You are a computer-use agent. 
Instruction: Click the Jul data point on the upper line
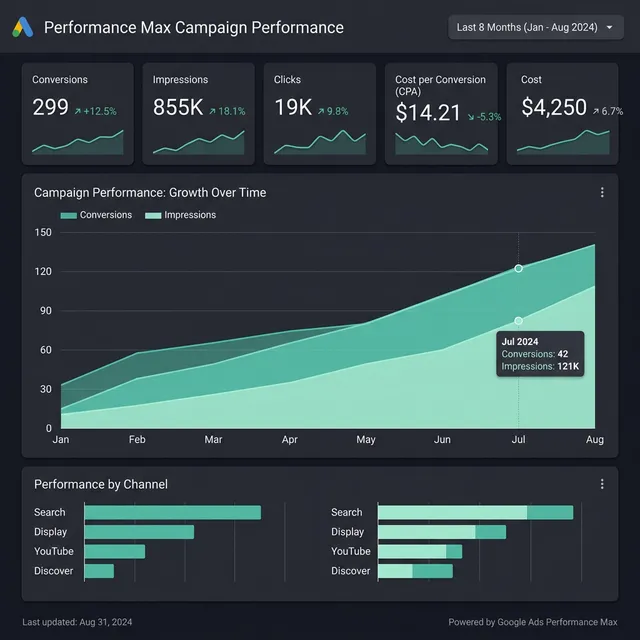(x=518, y=268)
